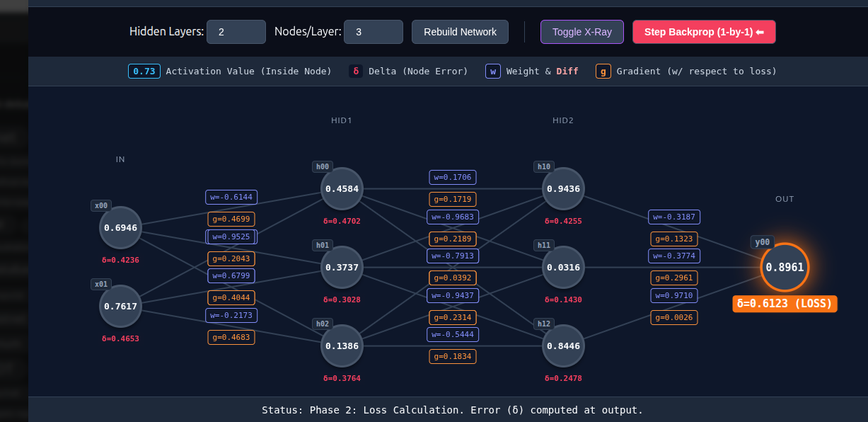The height and width of the screenshot is (422, 868).
Task: Click delta value δ=0.4236 under x00
Action: tap(120, 260)
